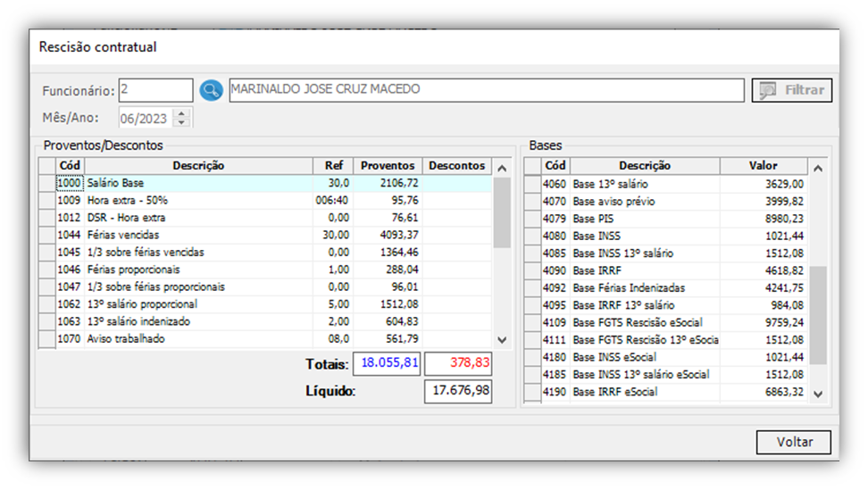Click the row selector beside 1000 Salário Base
This screenshot has width=868, height=490.
47,183
